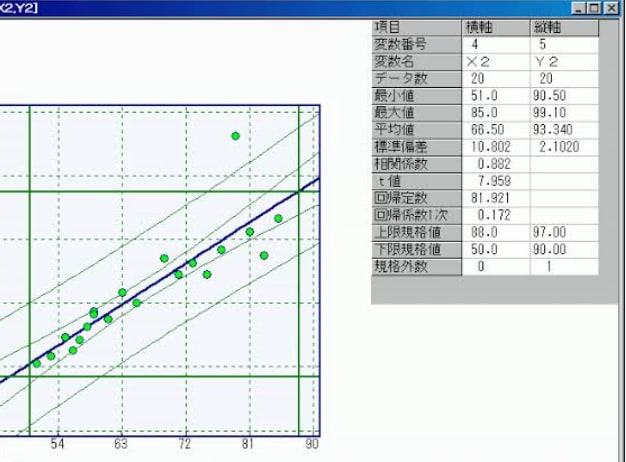The width and height of the screenshot is (626, 462).
Task: Select regression constant 81.921
Action: pyautogui.click(x=496, y=198)
